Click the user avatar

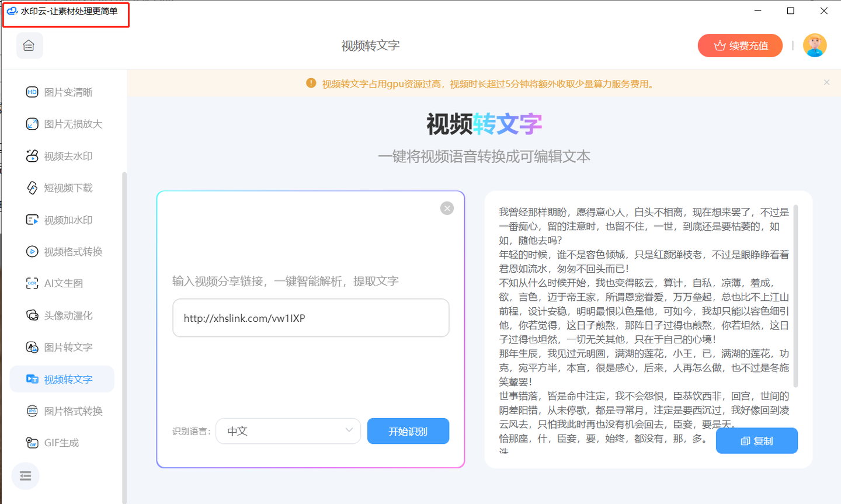pos(815,46)
